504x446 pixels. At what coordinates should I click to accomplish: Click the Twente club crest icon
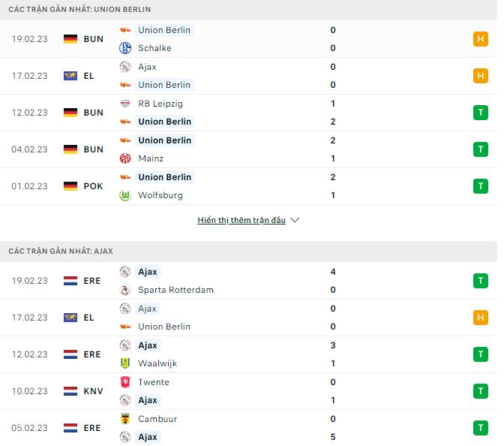pyautogui.click(x=125, y=382)
